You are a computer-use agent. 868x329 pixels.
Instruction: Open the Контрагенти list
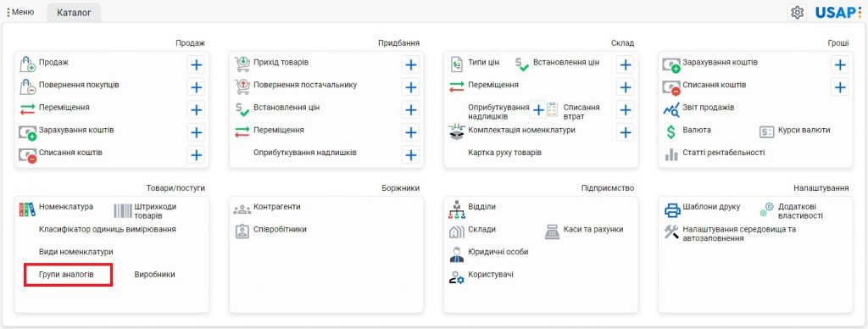(x=277, y=207)
